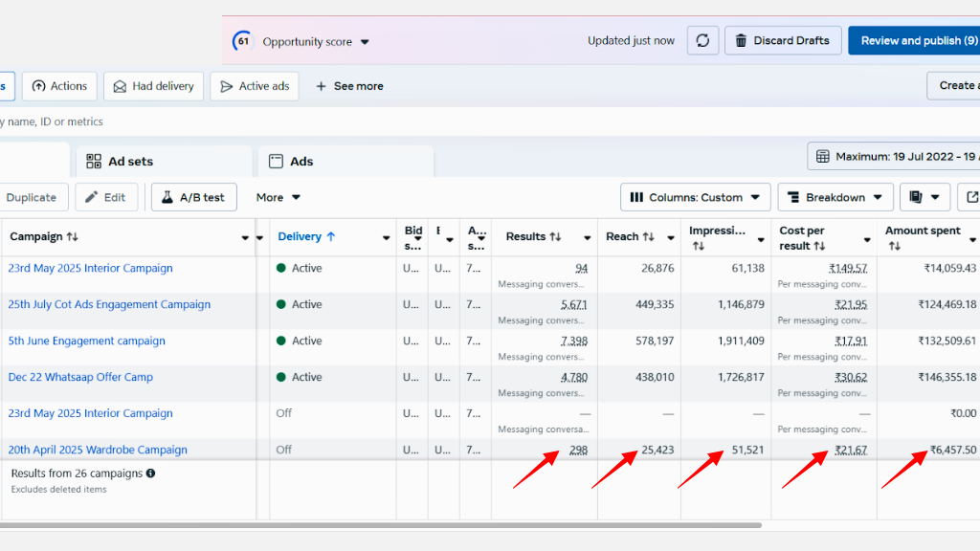Open Dec 22 Whatsaap Offer Camp
The width and height of the screenshot is (980, 551).
[x=80, y=377]
